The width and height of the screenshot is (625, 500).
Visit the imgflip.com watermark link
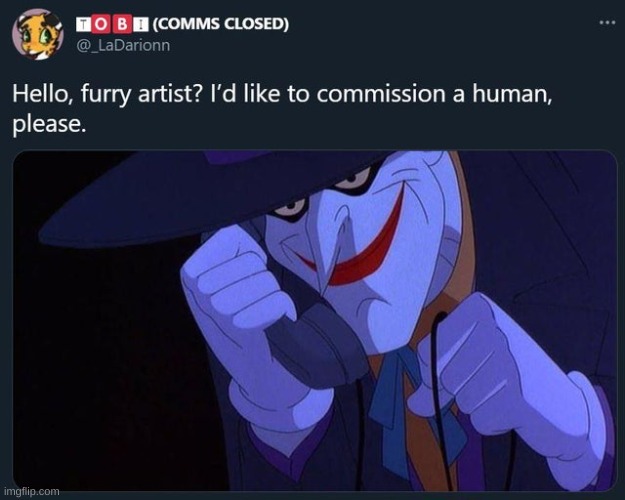click(31, 491)
